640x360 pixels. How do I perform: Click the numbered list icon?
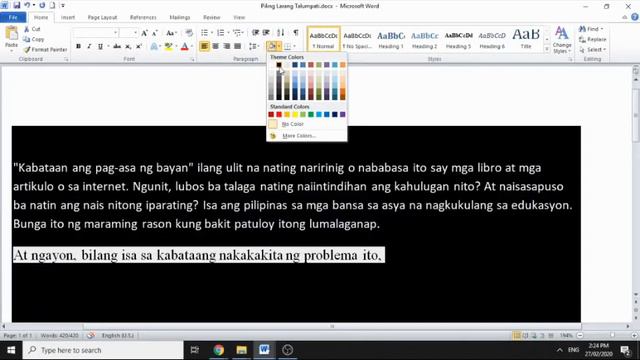point(220,33)
